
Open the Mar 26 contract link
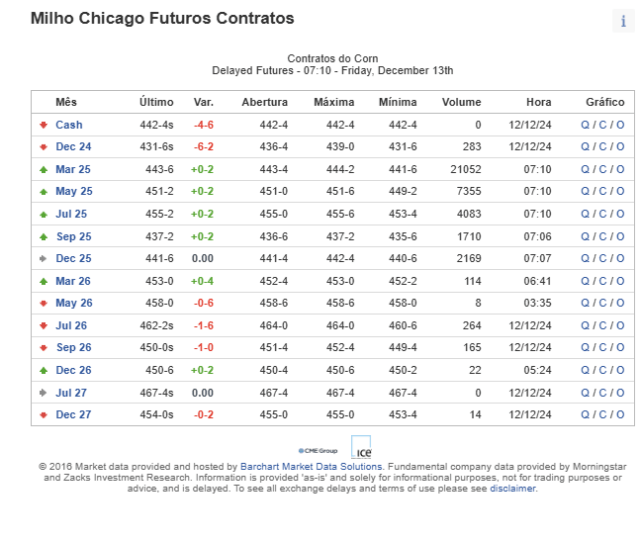[x=73, y=281]
